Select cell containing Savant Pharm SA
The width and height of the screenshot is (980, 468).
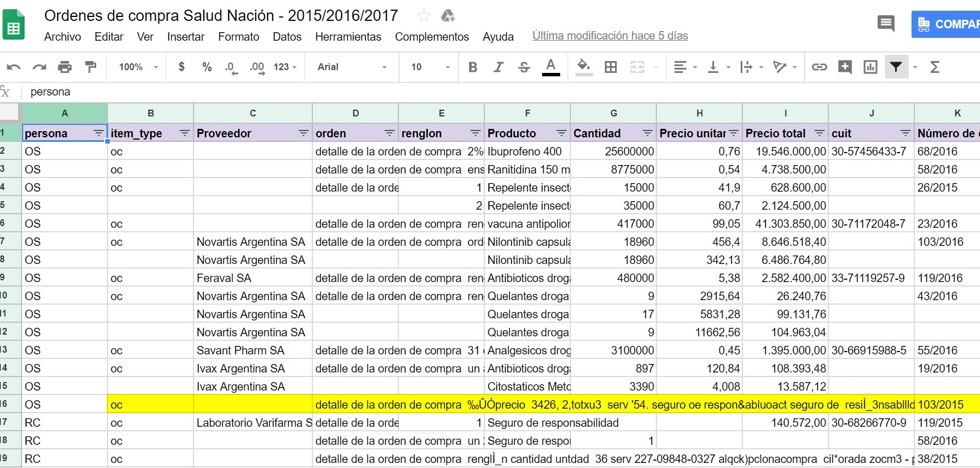point(253,350)
